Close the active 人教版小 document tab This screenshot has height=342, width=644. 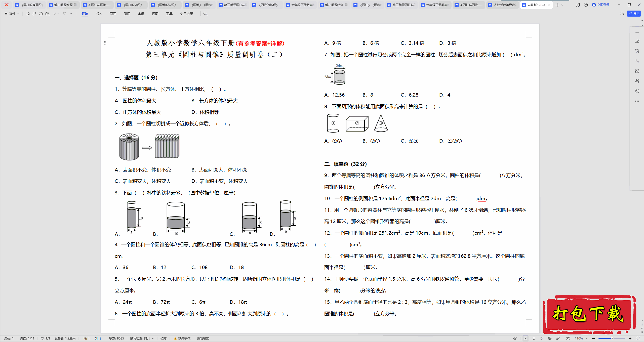(549, 5)
